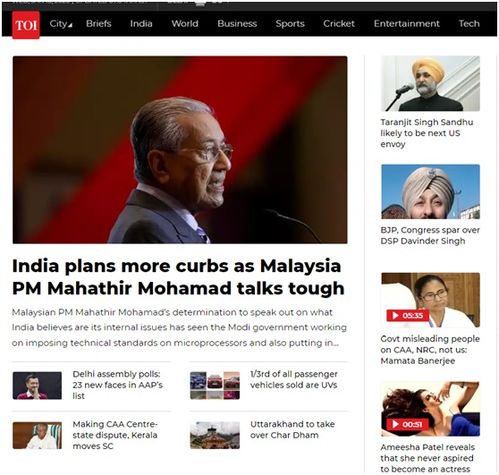Click the red TOI logo

tap(26, 25)
